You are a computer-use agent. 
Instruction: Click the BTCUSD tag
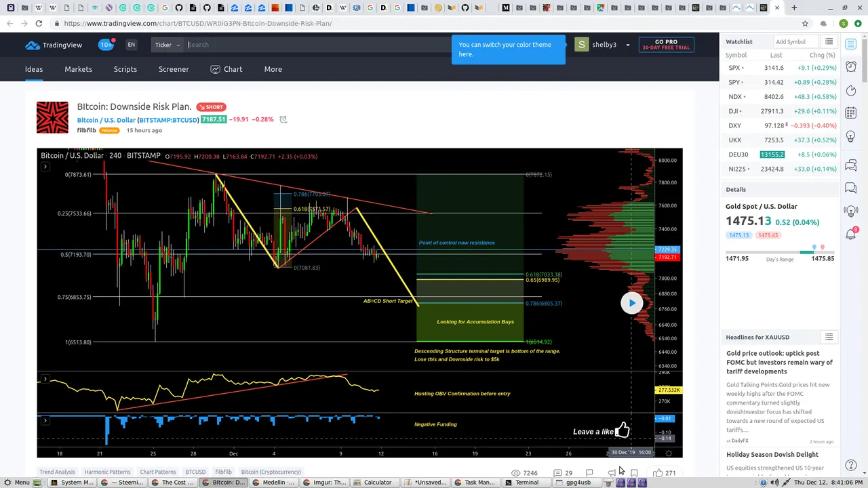tap(195, 472)
